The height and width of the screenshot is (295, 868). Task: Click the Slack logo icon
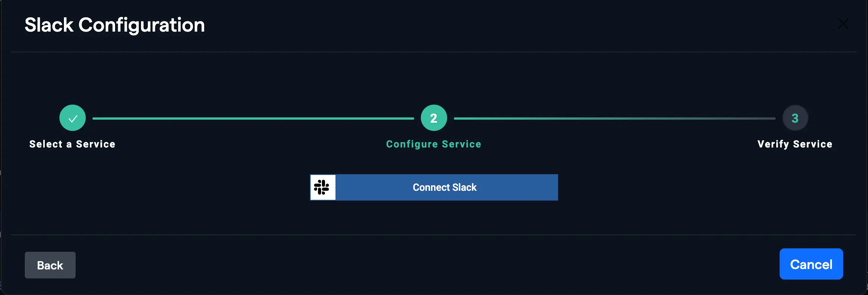(322, 187)
